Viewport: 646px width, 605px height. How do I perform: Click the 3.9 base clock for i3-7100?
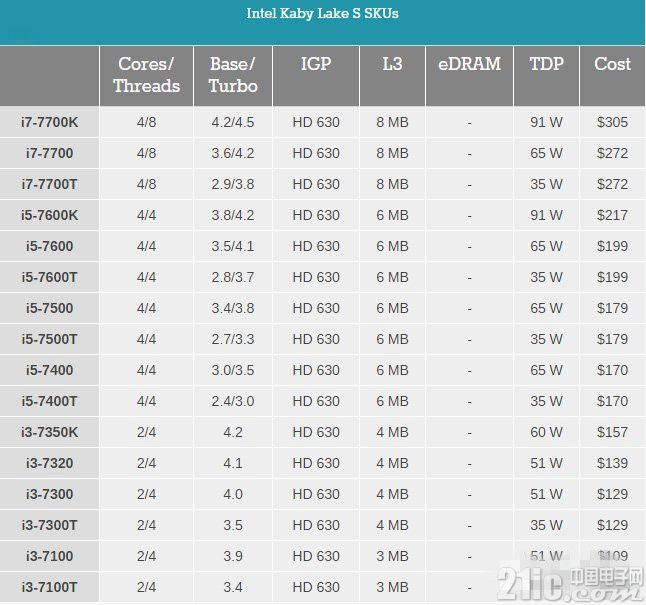pos(233,556)
